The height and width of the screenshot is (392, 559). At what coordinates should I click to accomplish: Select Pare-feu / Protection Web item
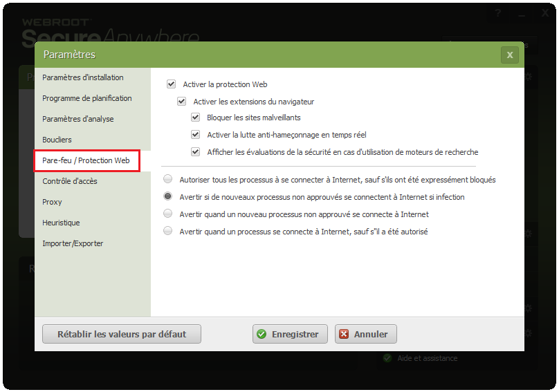point(87,160)
